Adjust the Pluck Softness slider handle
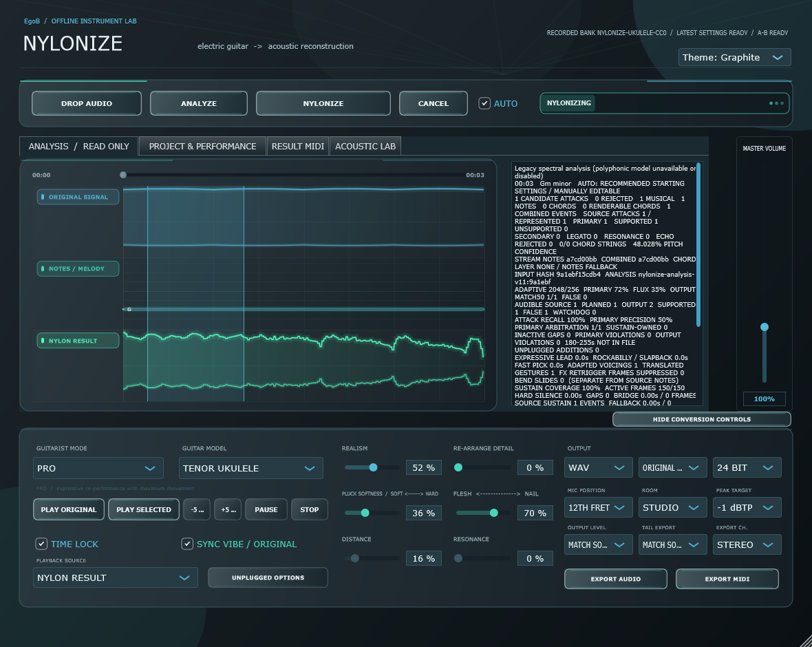Screen dimensions: 812x647 click(x=365, y=513)
